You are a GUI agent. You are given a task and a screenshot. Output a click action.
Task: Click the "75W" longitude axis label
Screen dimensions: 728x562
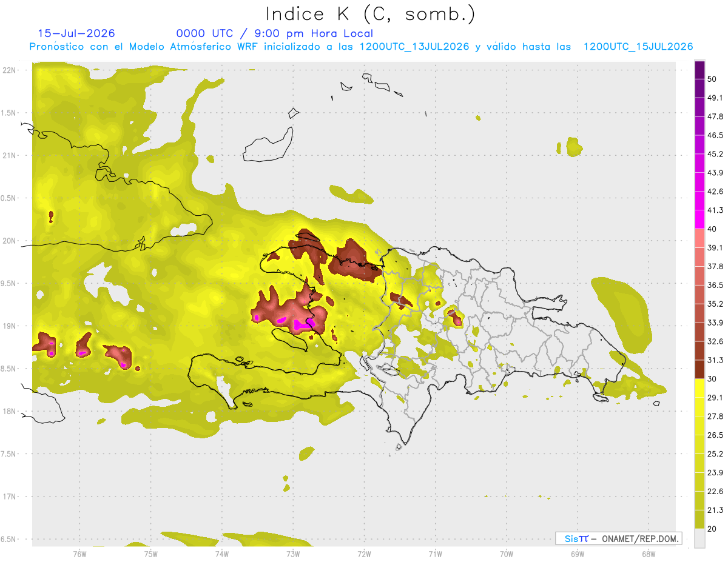click(x=150, y=554)
